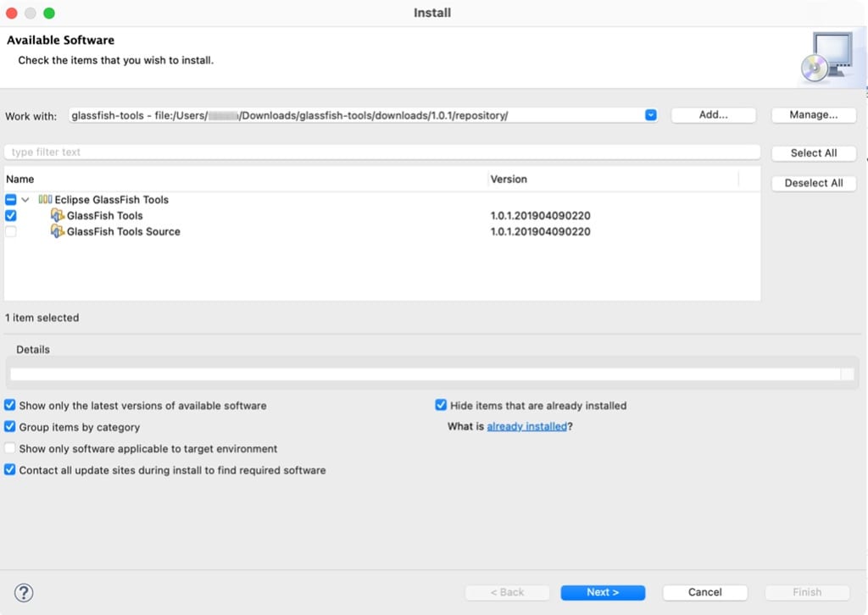The height and width of the screenshot is (615, 868).
Task: Open the Work with repository dropdown
Action: [650, 115]
